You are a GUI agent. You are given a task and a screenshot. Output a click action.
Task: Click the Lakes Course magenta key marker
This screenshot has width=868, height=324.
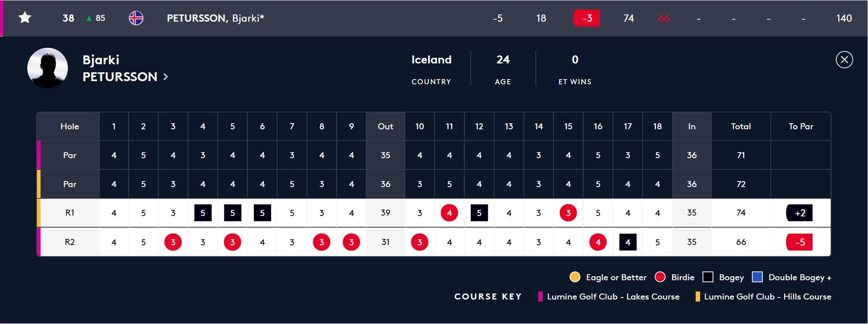tap(540, 297)
